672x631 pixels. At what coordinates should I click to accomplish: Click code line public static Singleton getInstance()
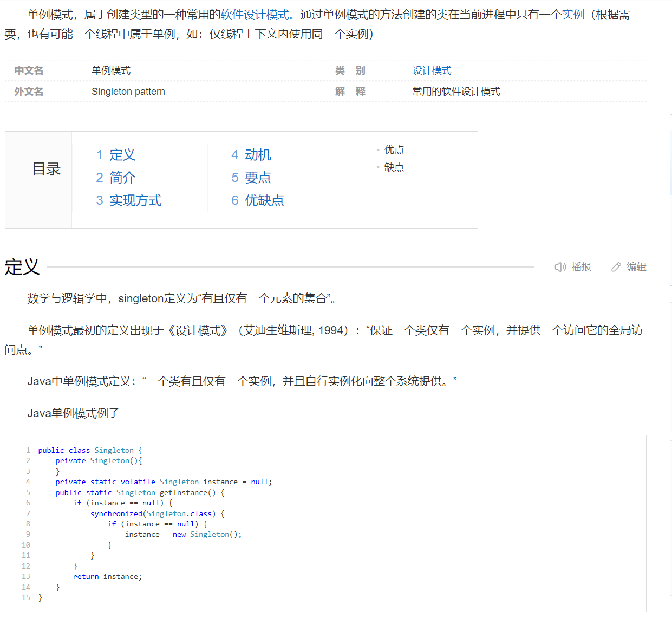(x=140, y=492)
